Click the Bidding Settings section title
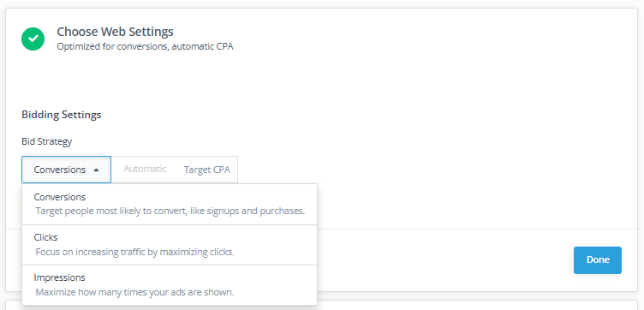Screen dimensions: 644x310 point(61,115)
